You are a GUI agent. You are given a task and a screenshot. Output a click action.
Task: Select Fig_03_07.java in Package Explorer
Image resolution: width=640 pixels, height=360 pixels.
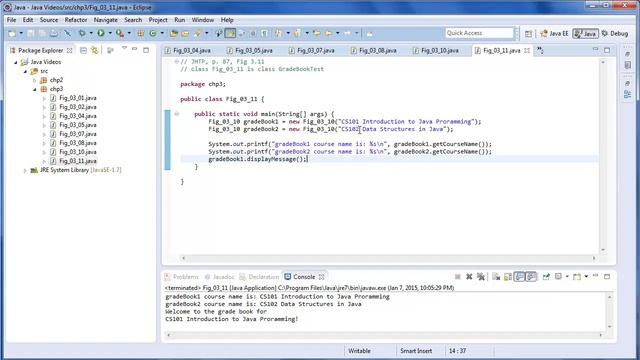point(78,134)
